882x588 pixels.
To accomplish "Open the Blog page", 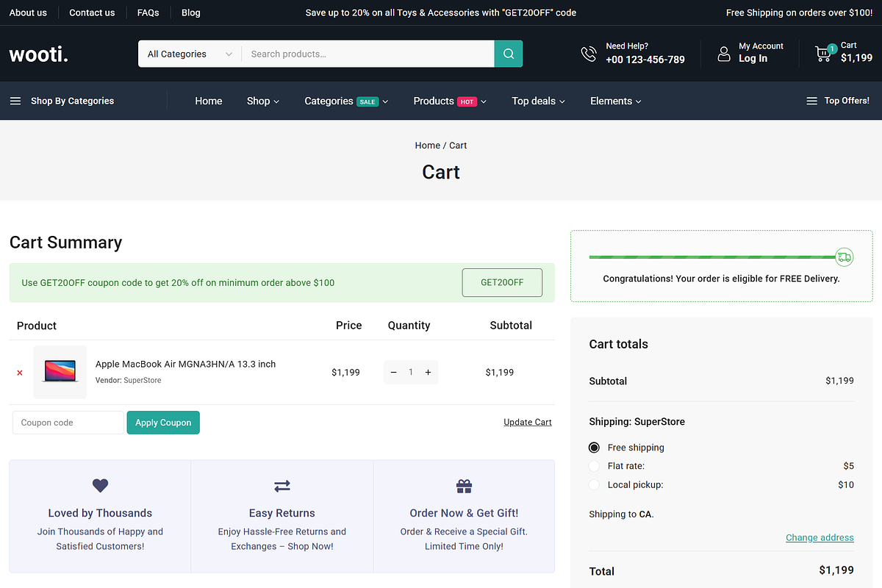I will 191,12.
